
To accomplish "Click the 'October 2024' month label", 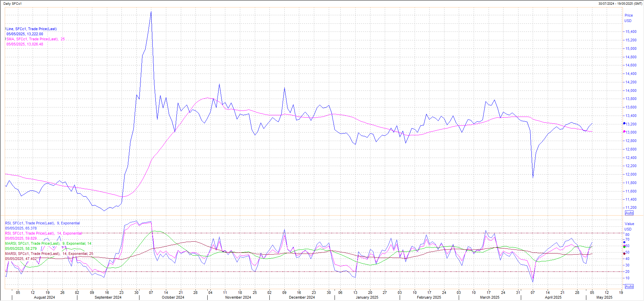I will click(173, 297).
